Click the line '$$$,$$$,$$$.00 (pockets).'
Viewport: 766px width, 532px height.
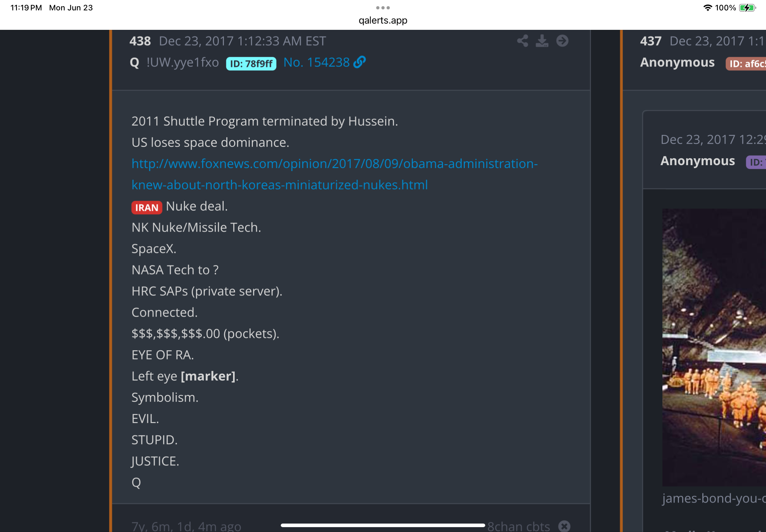tap(205, 334)
